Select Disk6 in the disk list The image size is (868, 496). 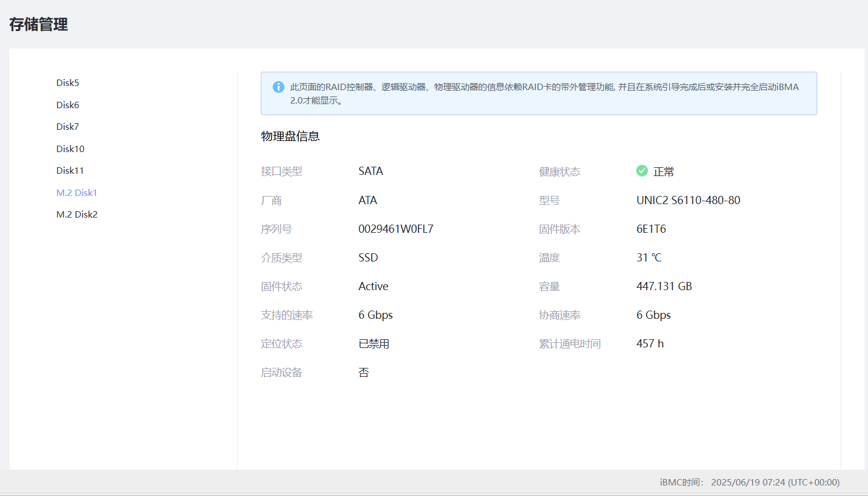click(x=67, y=105)
